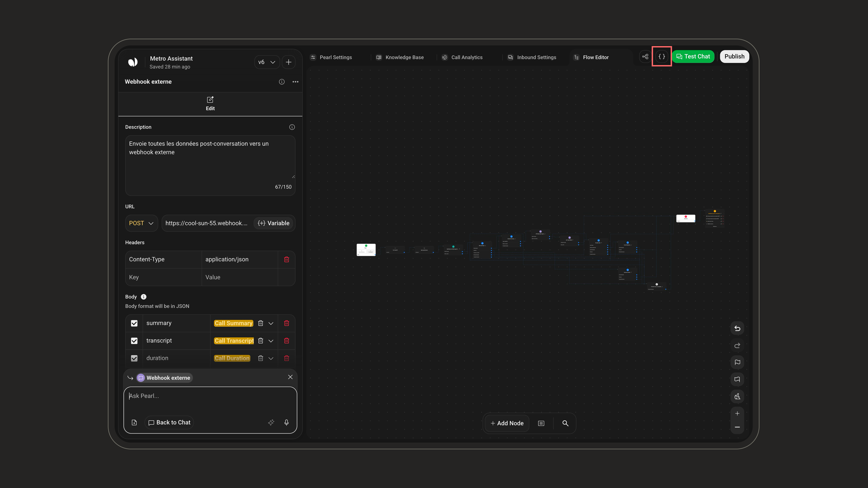
Task: Delete the transcript body row
Action: pyautogui.click(x=287, y=341)
